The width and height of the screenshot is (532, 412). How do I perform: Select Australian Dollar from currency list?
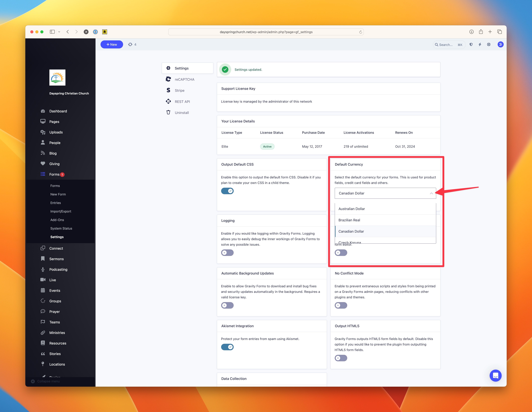click(x=385, y=209)
